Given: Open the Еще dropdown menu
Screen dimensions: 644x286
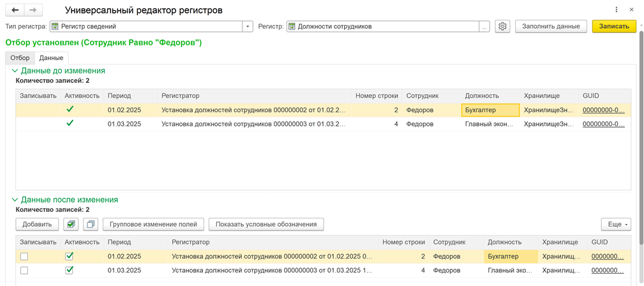Looking at the screenshot, I should (616, 224).
